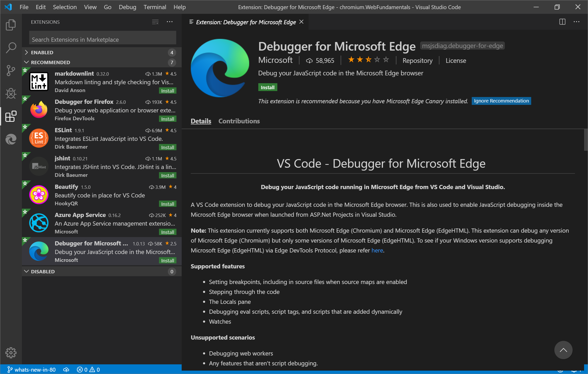Image resolution: width=588 pixels, height=374 pixels.
Task: Click the Extensions marketplace filter icon
Action: pos(155,21)
